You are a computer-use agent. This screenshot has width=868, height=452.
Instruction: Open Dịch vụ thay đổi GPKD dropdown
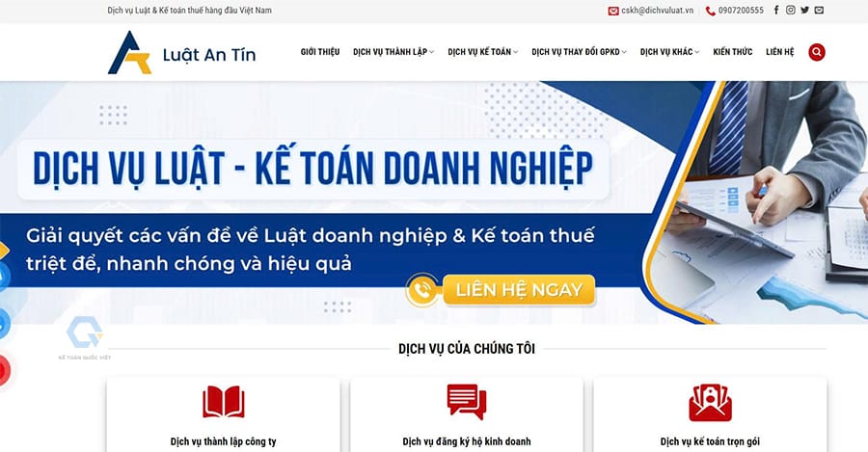click(x=579, y=52)
